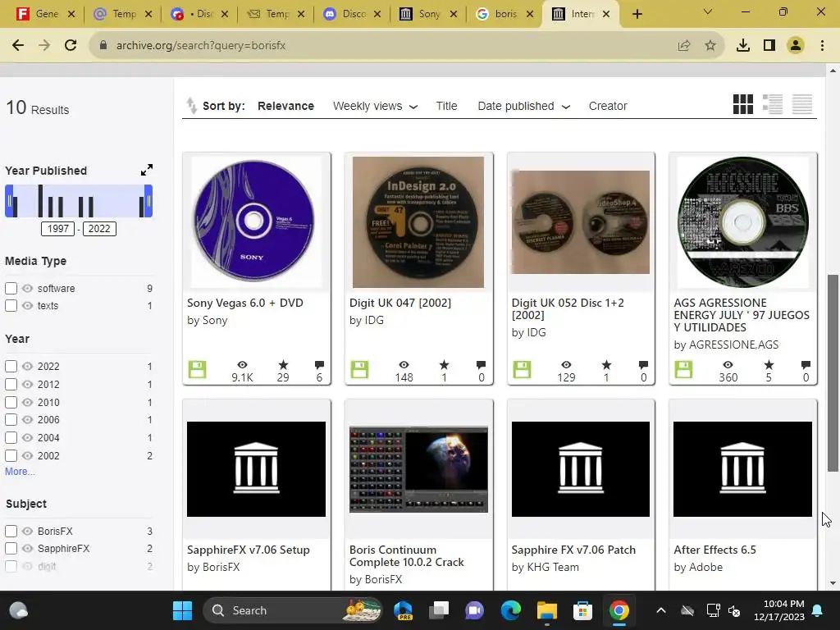Open Chrome profile avatar
Image resolution: width=840 pixels, height=630 pixels.
[x=796, y=46]
